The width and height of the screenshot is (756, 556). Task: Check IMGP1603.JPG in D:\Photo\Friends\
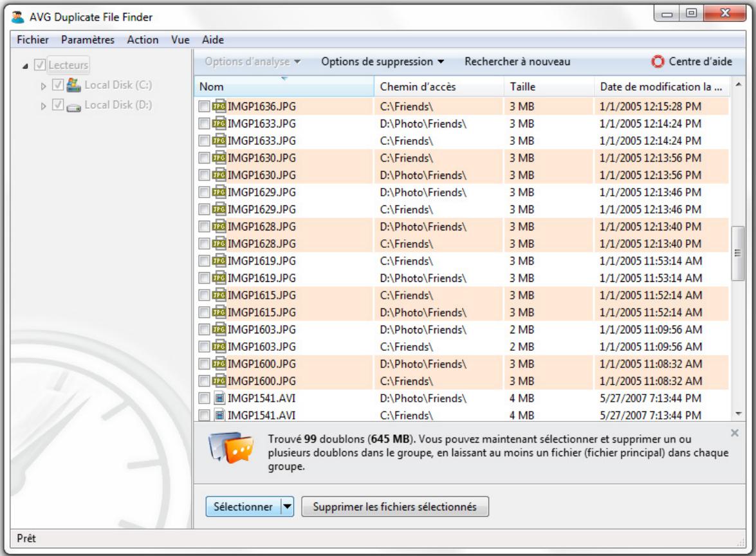tap(204, 330)
